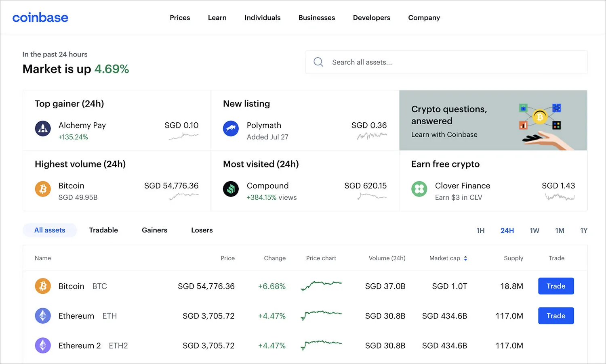Click the 4.69% market up figure

(x=112, y=69)
